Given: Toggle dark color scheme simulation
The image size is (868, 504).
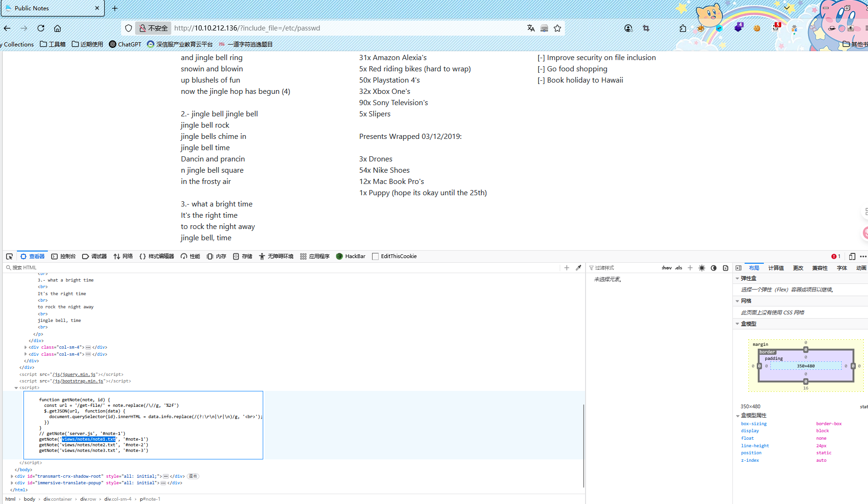Looking at the screenshot, I should point(714,268).
